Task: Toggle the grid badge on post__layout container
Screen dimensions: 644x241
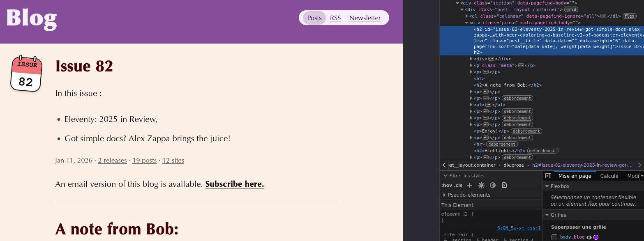Action: pos(570,9)
